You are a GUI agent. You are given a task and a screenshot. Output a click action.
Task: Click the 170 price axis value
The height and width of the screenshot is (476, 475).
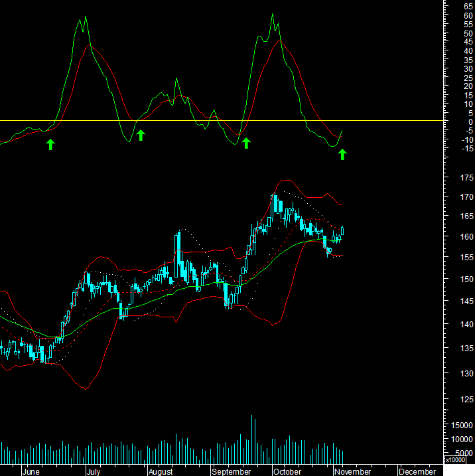(x=467, y=197)
